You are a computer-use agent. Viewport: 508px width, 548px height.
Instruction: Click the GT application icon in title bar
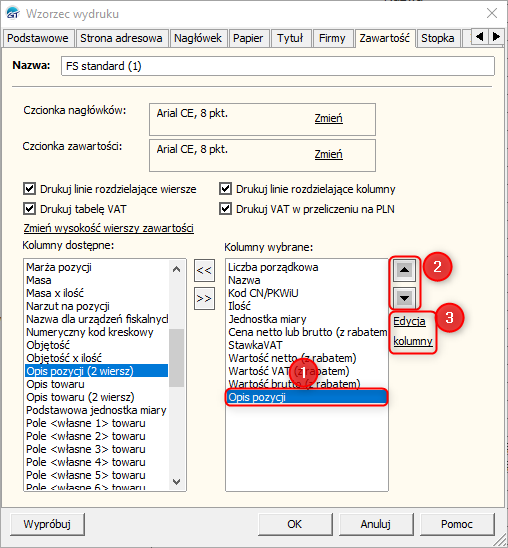13,13
